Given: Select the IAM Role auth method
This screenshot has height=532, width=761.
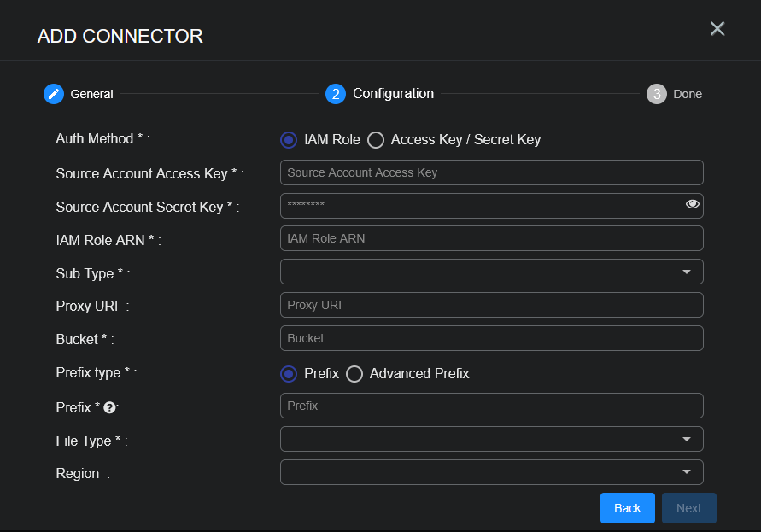Looking at the screenshot, I should (289, 140).
